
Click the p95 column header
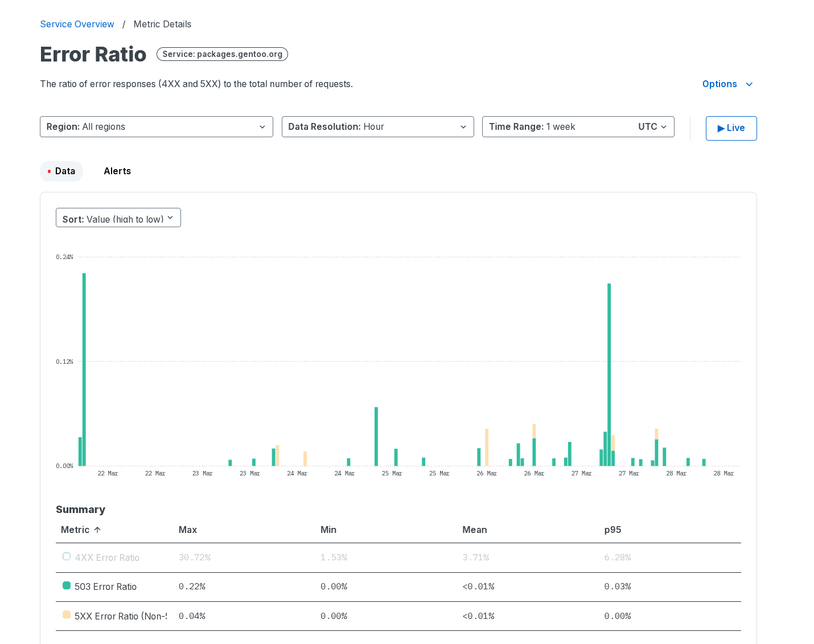pos(612,530)
